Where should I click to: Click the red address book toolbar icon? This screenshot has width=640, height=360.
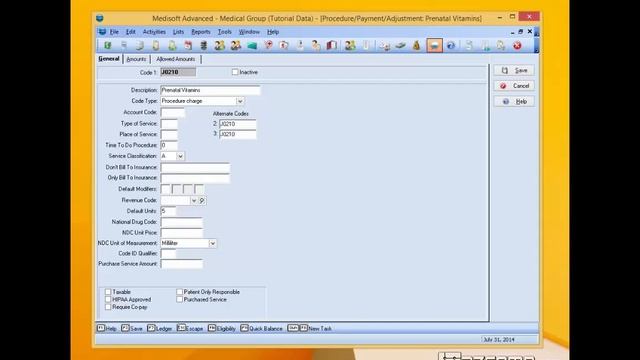331,45
